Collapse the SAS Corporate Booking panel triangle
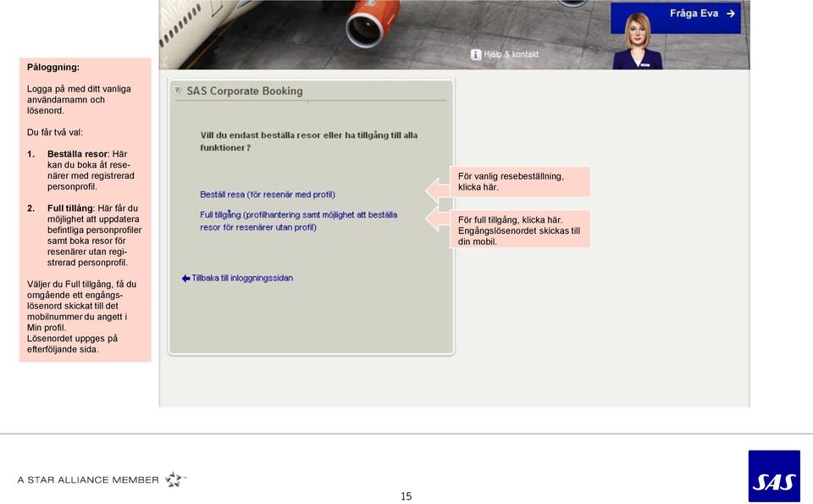 [x=178, y=91]
